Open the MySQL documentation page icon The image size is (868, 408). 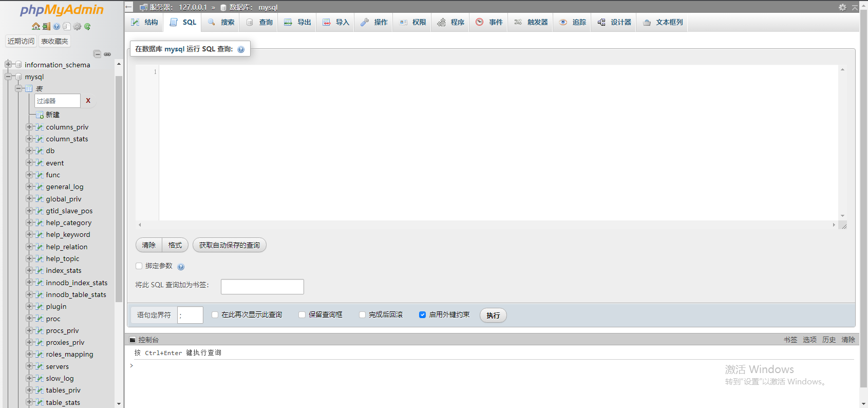point(67,26)
